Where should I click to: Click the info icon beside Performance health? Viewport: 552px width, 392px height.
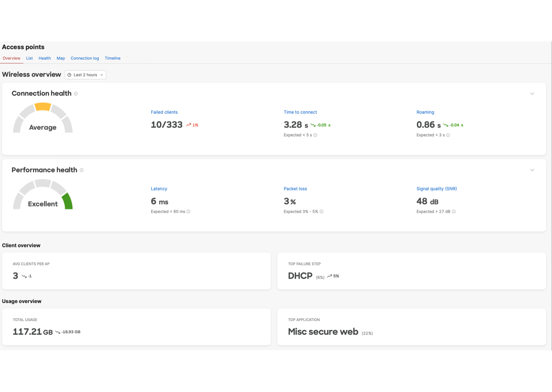point(82,170)
